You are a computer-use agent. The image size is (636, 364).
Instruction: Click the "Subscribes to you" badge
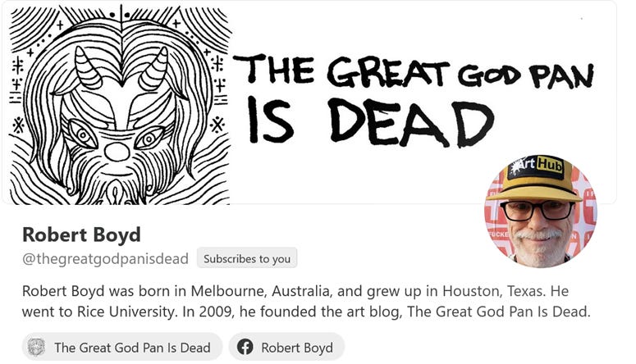(247, 258)
